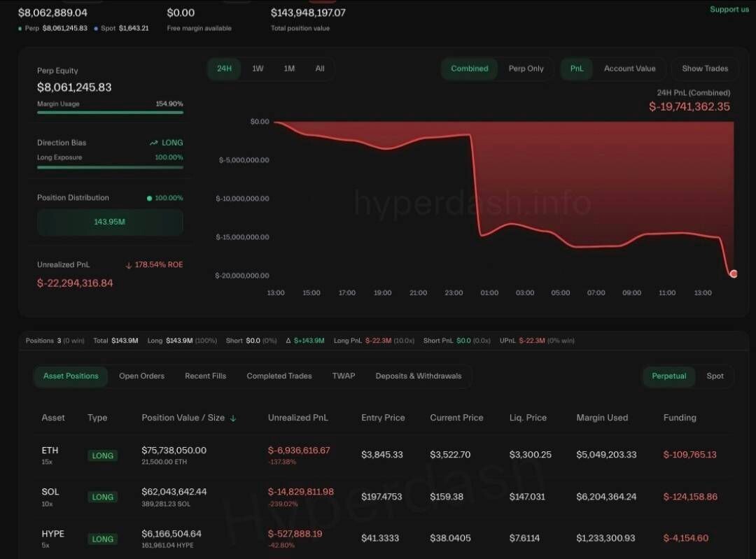Image resolution: width=756 pixels, height=559 pixels.
Task: Click the Show Trades button
Action: (x=705, y=69)
